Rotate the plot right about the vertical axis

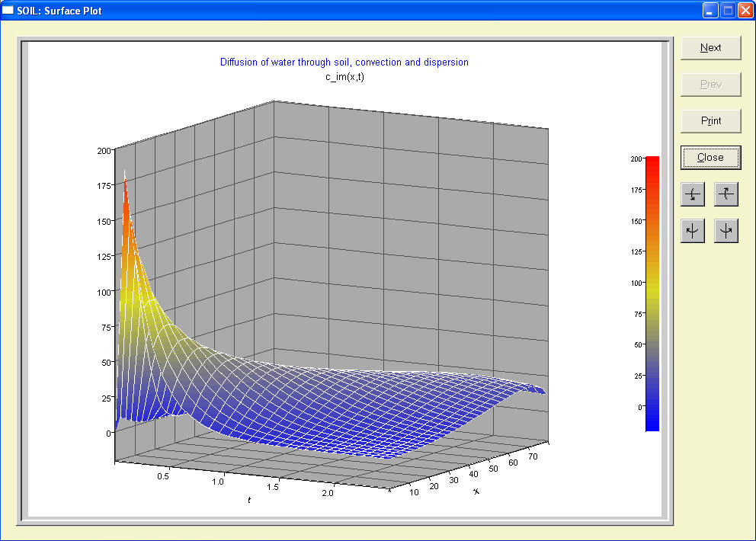point(726,231)
